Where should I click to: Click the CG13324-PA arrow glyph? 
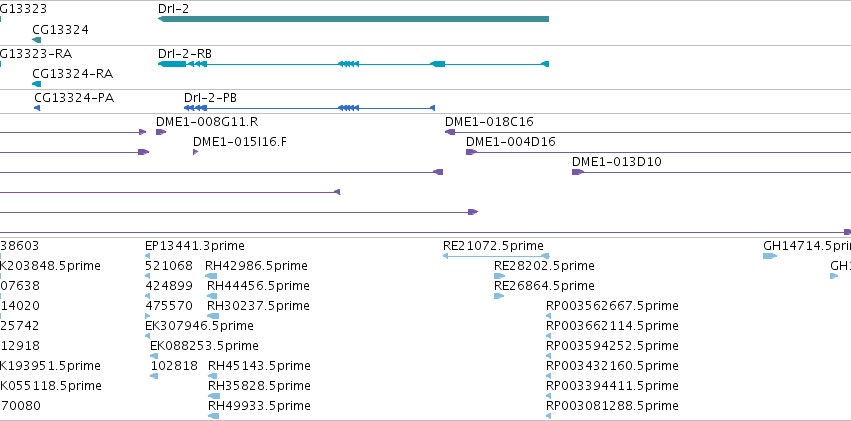37,108
